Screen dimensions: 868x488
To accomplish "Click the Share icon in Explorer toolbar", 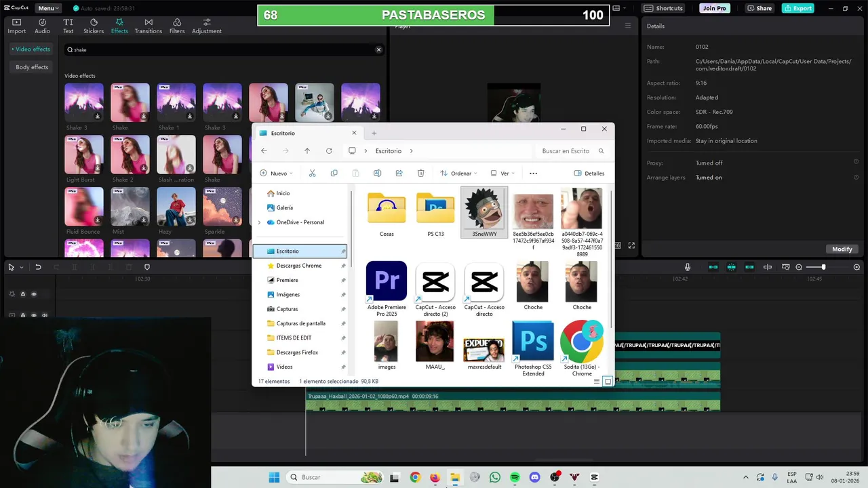I will (399, 173).
